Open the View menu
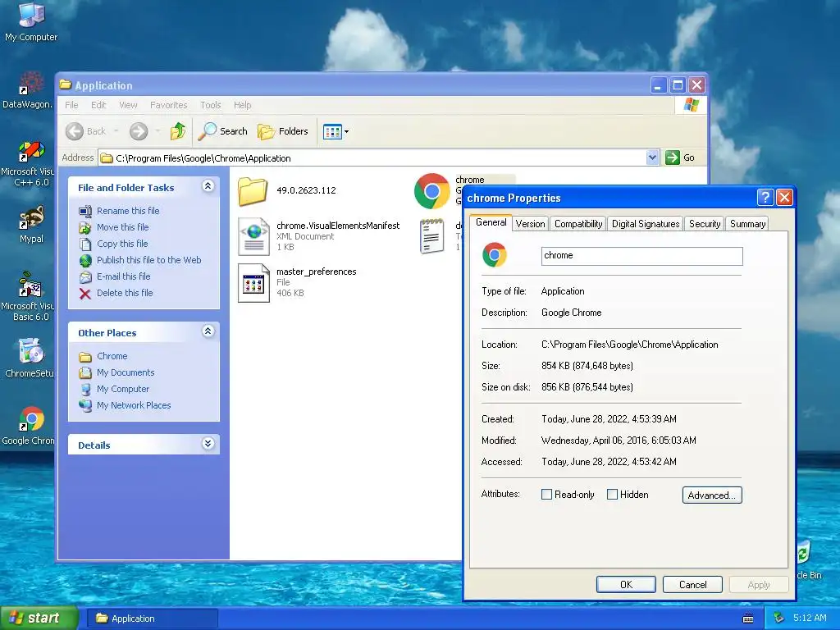 click(x=128, y=105)
